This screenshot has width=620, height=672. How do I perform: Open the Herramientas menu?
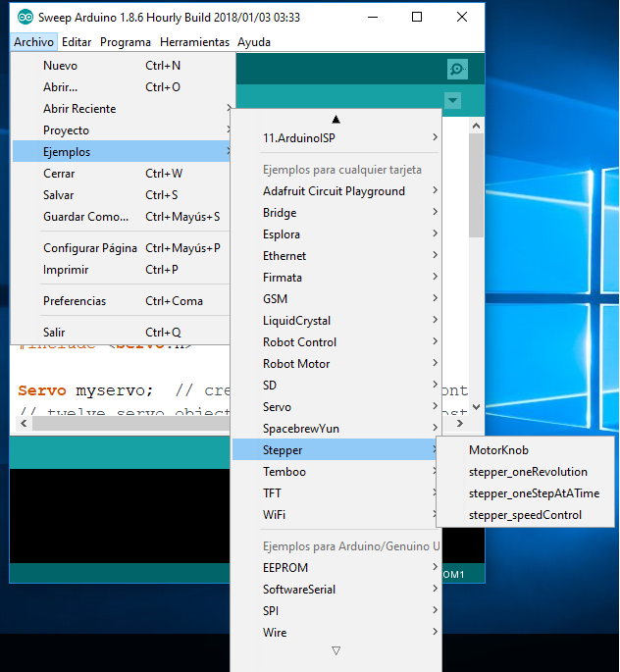pos(194,42)
